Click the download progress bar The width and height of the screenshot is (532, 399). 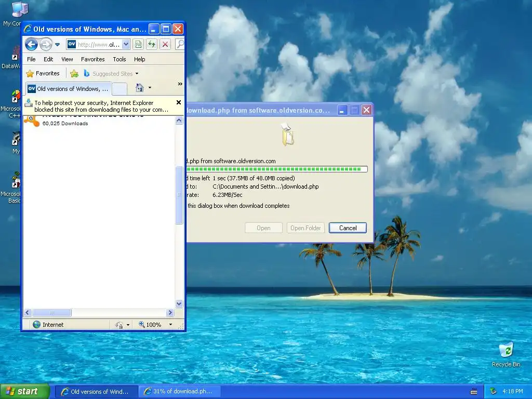click(277, 169)
